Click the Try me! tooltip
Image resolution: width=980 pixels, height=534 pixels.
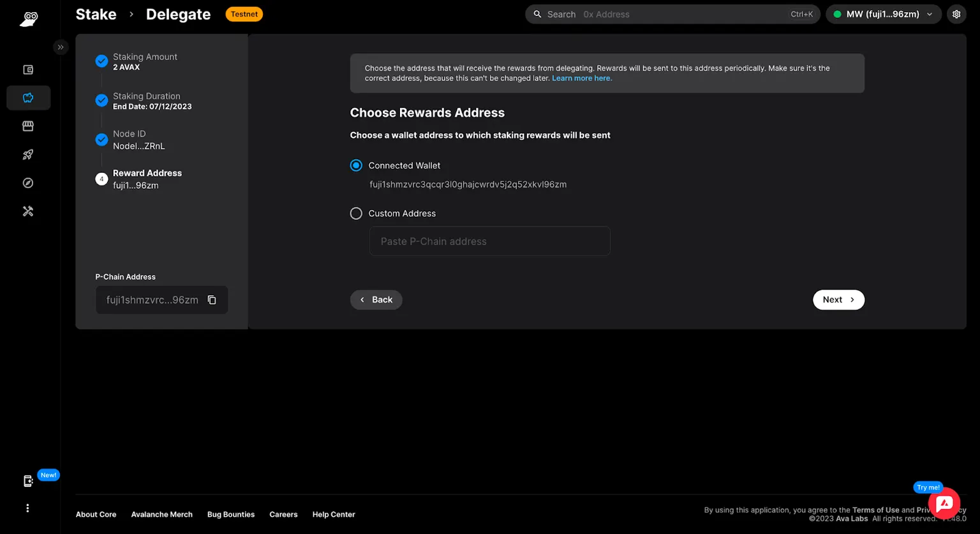pyautogui.click(x=928, y=487)
